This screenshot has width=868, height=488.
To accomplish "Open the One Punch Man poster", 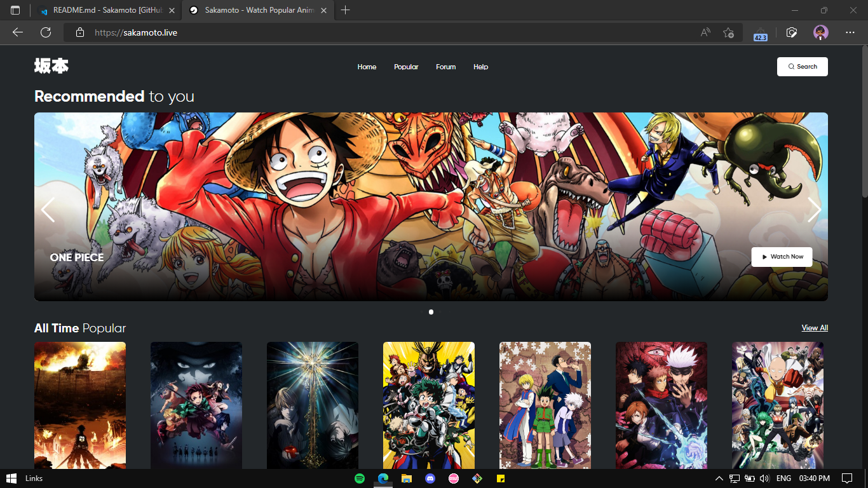I will (x=778, y=405).
